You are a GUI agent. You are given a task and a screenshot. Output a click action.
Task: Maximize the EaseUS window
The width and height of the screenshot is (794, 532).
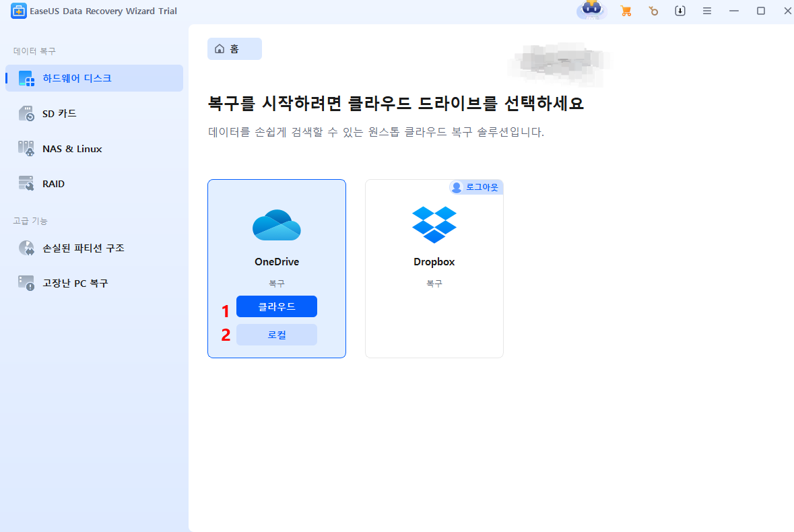(760, 11)
